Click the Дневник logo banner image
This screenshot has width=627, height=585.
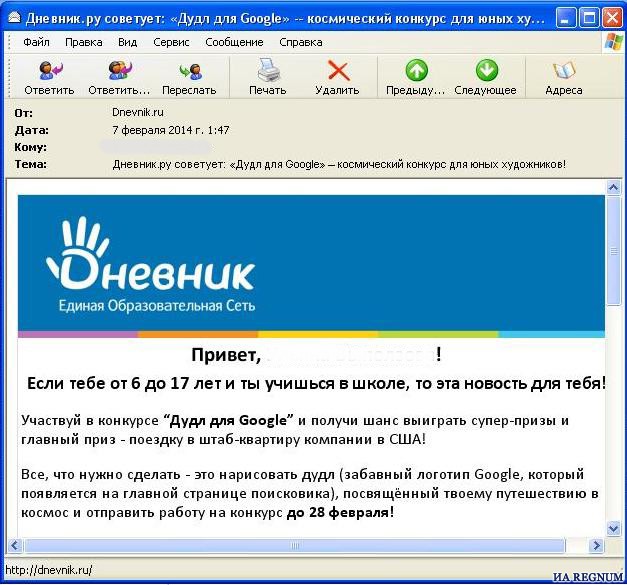click(311, 266)
